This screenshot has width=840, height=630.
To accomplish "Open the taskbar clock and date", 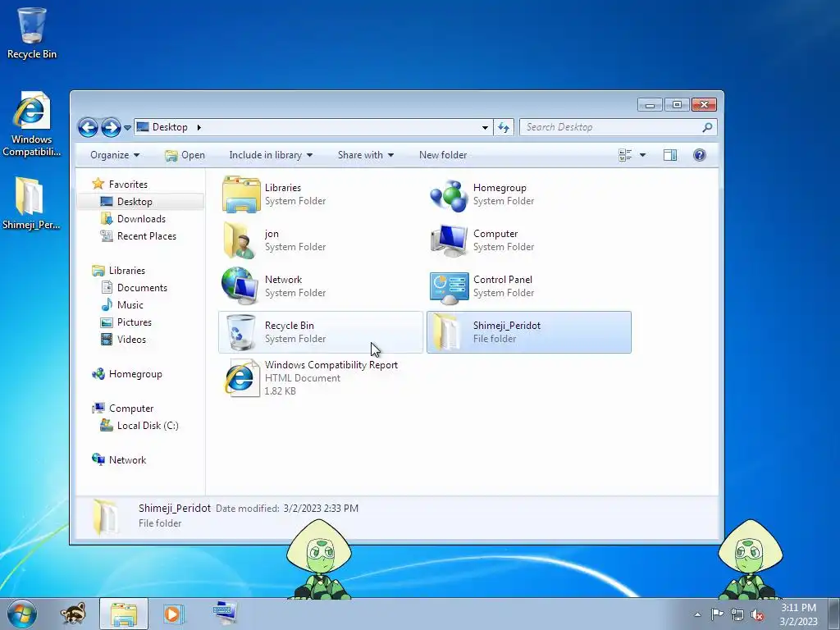I will (798, 614).
